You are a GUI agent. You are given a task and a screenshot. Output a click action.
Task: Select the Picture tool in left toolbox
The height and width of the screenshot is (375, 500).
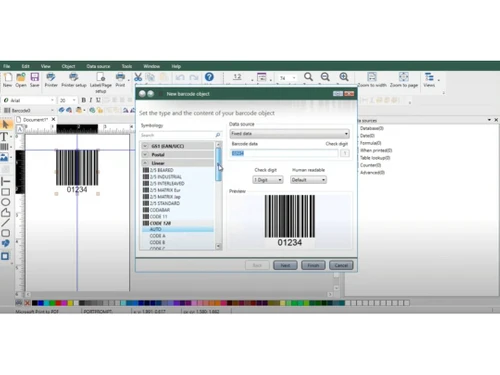point(4,157)
